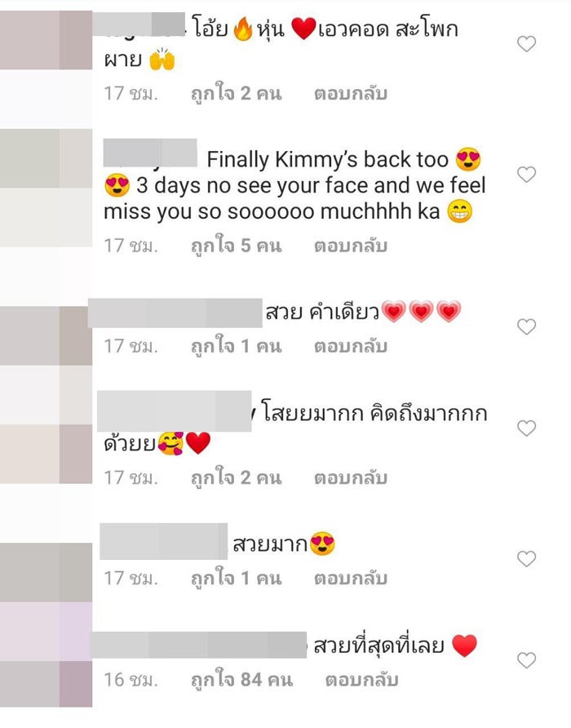Tap heart beside สวย คำเดียว comment
The height and width of the screenshot is (728, 571).
tap(526, 326)
